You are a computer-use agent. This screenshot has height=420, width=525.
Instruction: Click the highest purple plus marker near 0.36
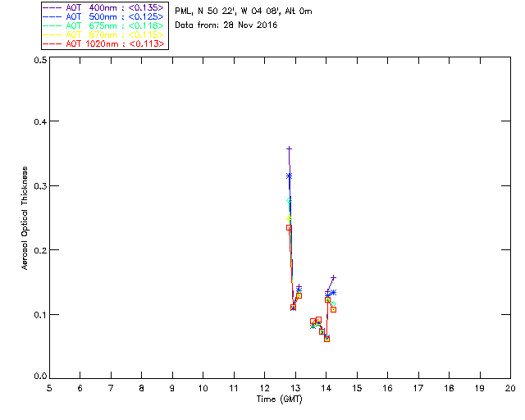click(289, 148)
